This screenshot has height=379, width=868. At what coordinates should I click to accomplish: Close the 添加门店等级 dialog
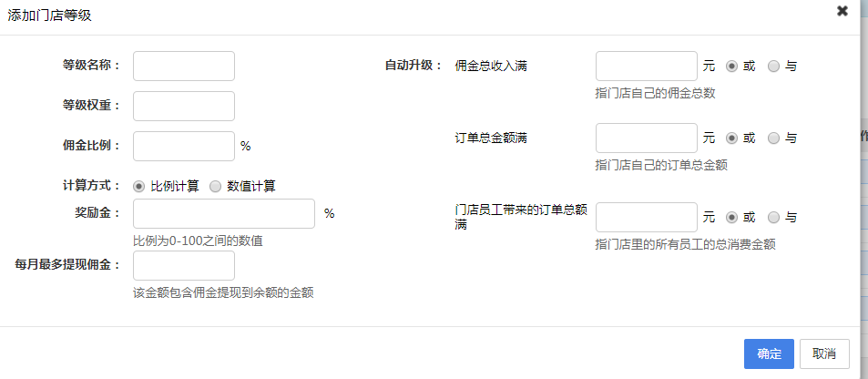tap(842, 11)
